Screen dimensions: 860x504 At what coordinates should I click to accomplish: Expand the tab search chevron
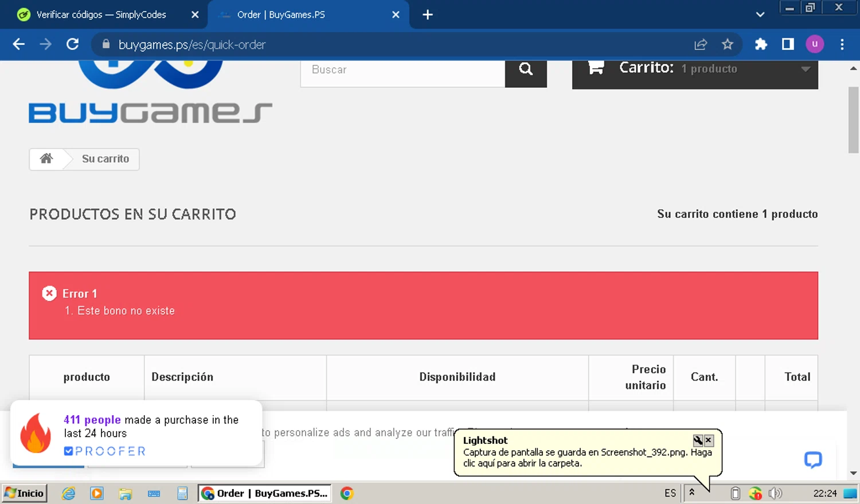[x=760, y=14]
